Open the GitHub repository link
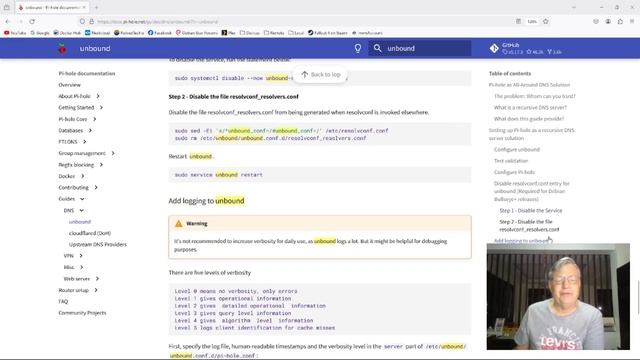The height and width of the screenshot is (360, 640). 525,48
